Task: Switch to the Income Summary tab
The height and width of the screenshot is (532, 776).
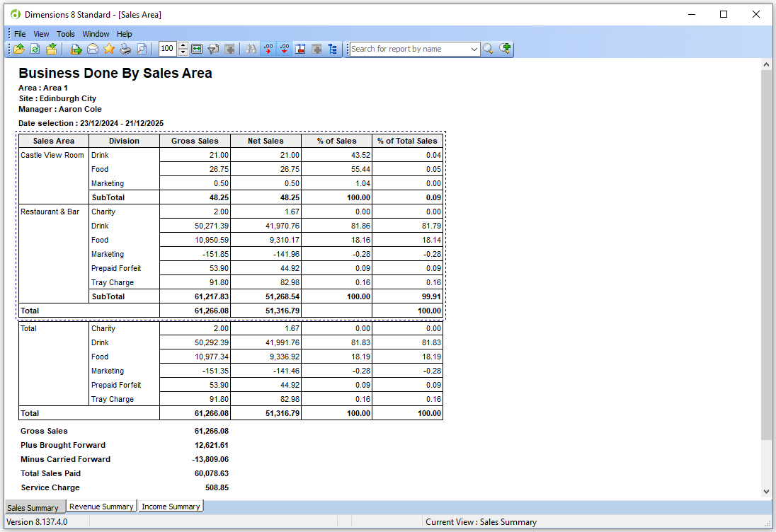Action: click(171, 507)
